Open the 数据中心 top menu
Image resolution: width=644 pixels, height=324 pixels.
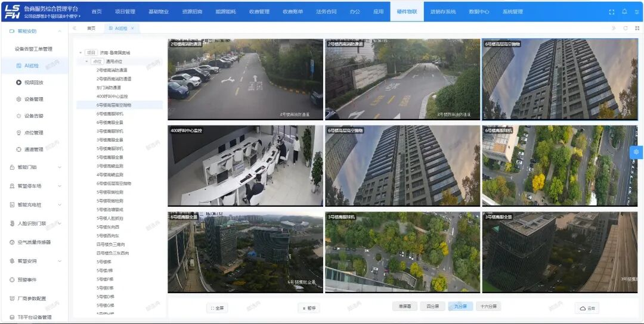[x=479, y=12]
